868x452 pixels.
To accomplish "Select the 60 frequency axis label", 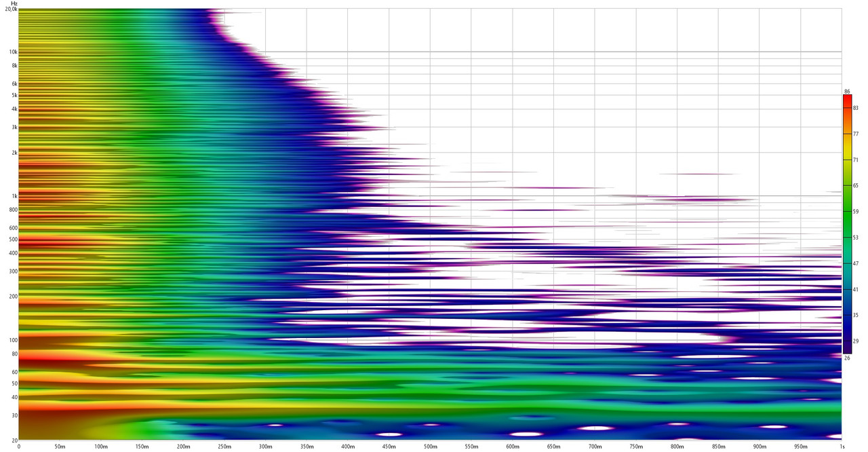I will point(14,372).
